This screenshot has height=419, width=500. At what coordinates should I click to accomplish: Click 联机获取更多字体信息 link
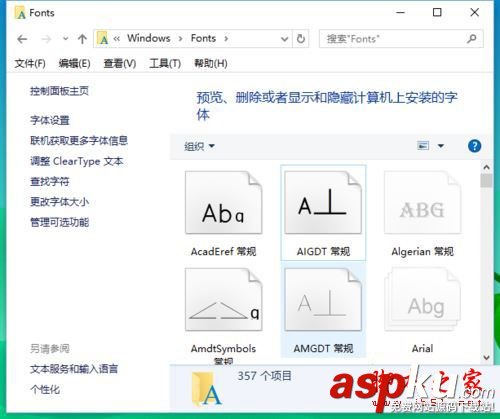(79, 141)
